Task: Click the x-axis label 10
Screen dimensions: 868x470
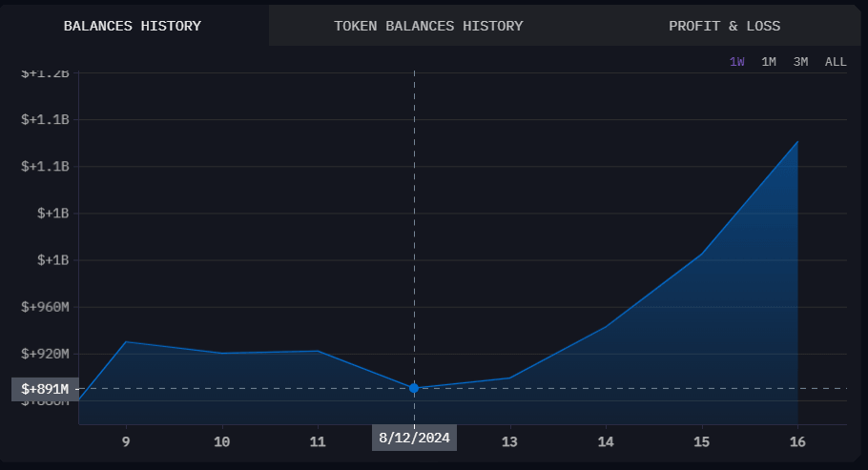Action: point(222,441)
